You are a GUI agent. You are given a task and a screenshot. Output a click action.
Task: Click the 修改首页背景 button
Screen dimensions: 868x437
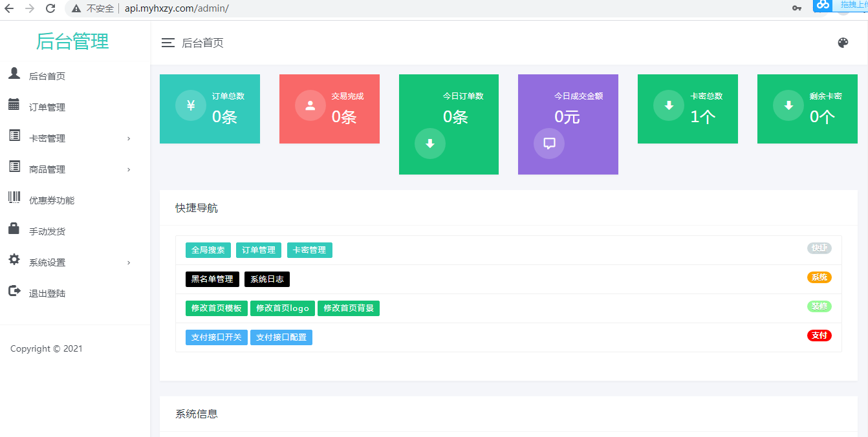(349, 308)
